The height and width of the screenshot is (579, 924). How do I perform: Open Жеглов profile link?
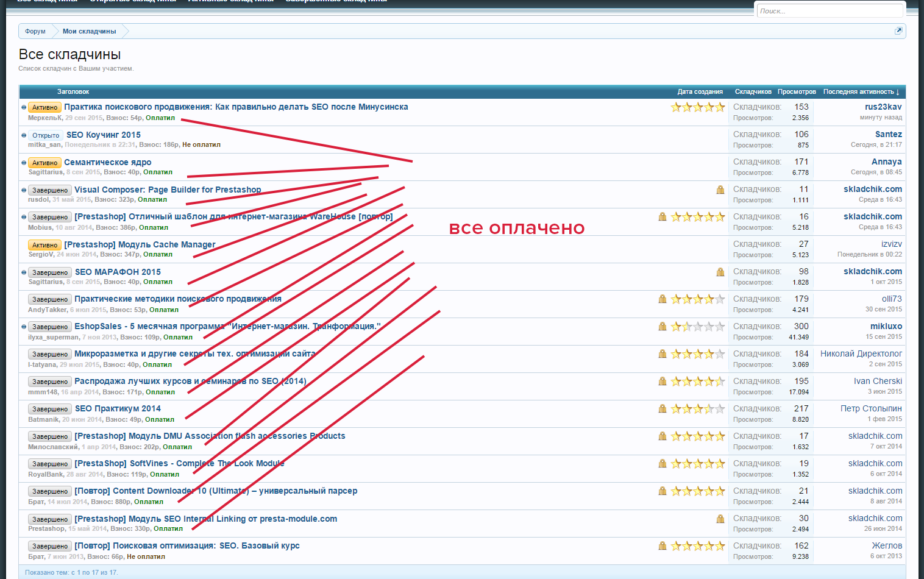(887, 545)
